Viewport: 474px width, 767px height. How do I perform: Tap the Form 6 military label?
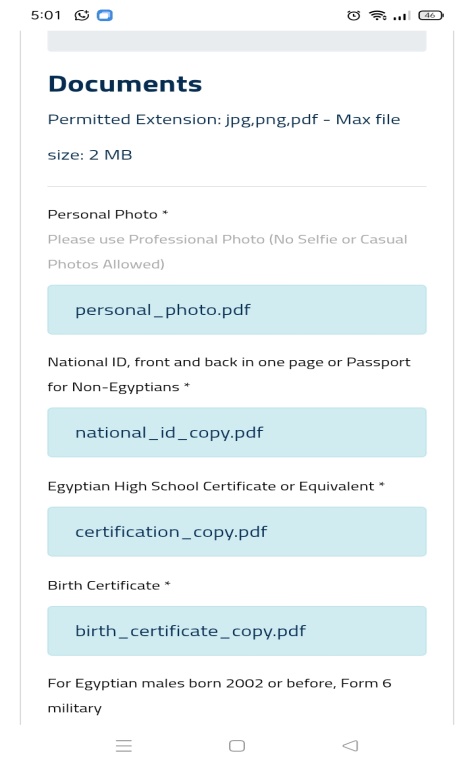[219, 696]
